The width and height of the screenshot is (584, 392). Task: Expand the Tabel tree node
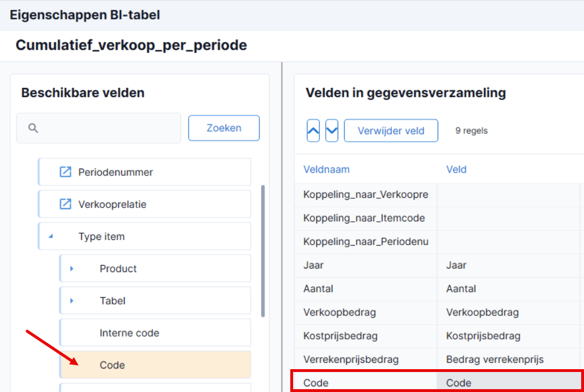(72, 301)
